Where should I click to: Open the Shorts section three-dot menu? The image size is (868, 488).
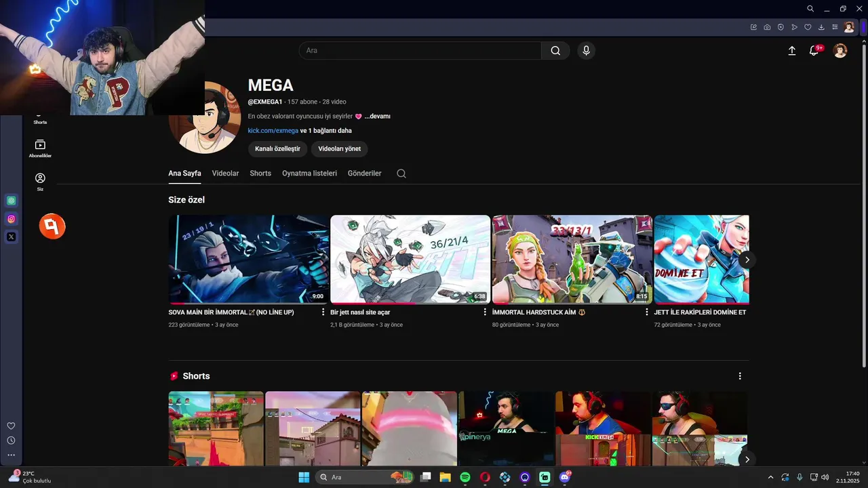pyautogui.click(x=740, y=376)
